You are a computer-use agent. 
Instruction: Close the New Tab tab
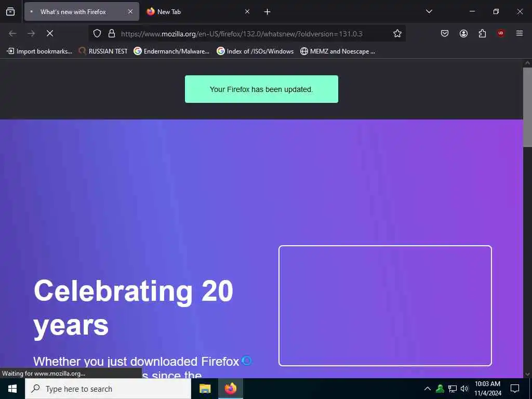247,11
